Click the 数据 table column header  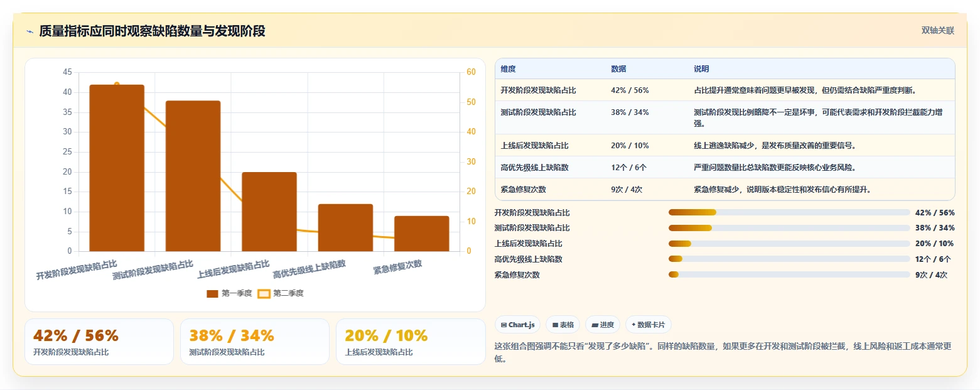click(618, 69)
